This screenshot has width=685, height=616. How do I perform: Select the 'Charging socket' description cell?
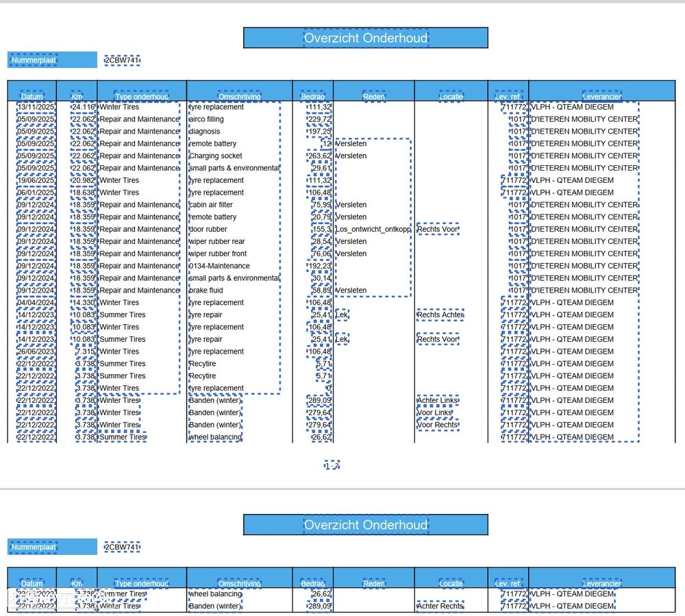(215, 156)
